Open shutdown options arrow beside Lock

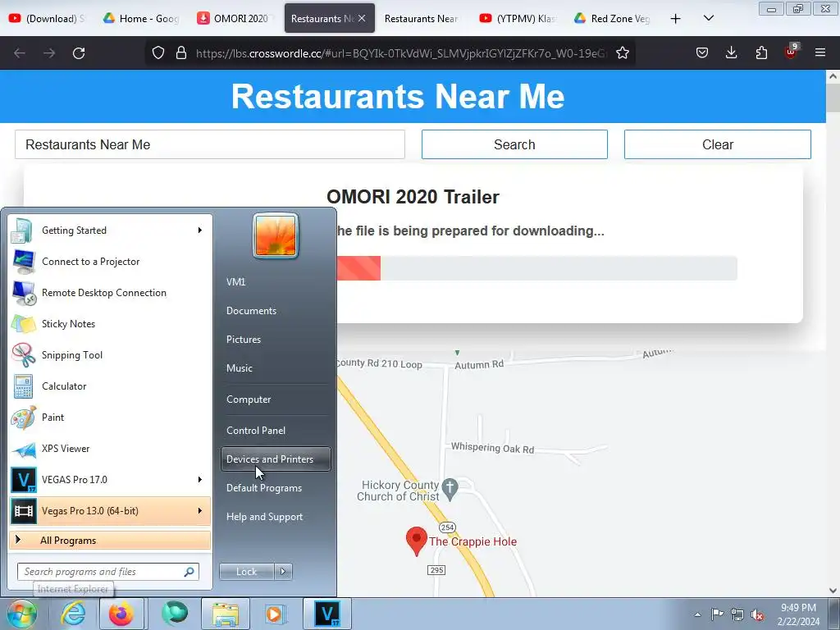(283, 572)
